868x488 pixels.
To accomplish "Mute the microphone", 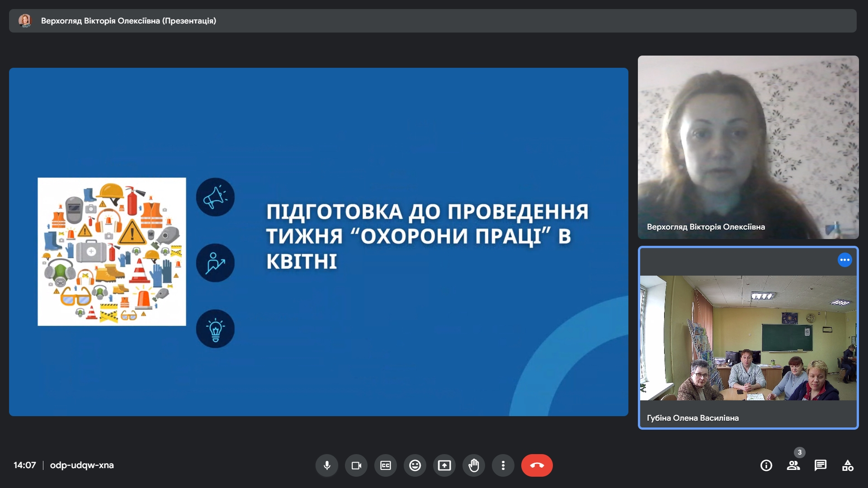I will coord(327,465).
